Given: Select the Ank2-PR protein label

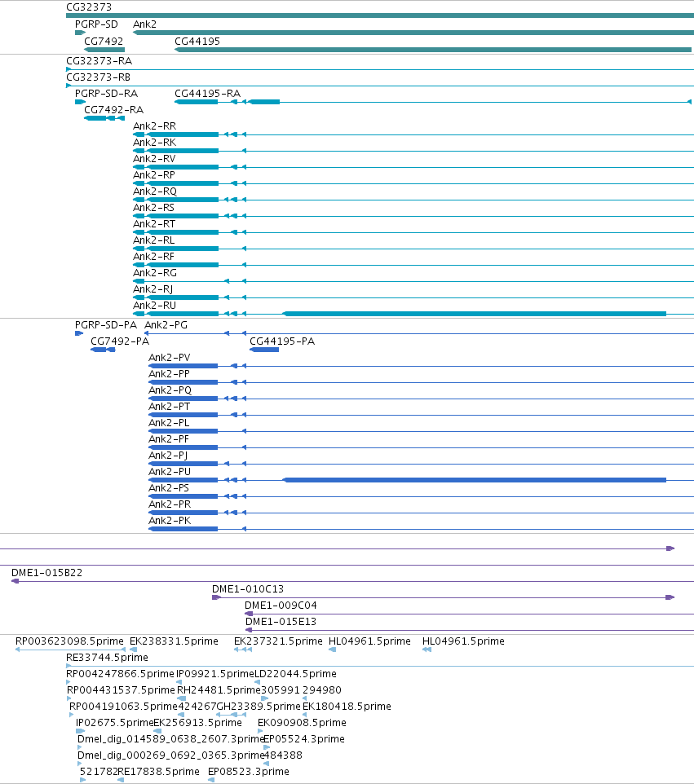Looking at the screenshot, I should pos(170,504).
